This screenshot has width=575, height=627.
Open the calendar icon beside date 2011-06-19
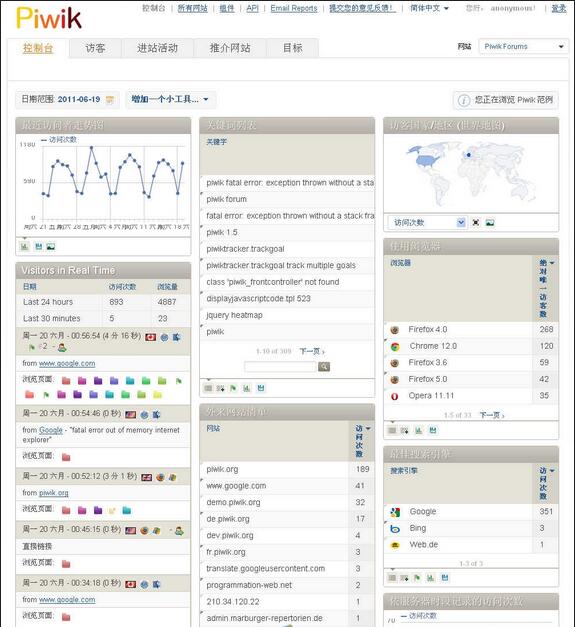point(110,100)
